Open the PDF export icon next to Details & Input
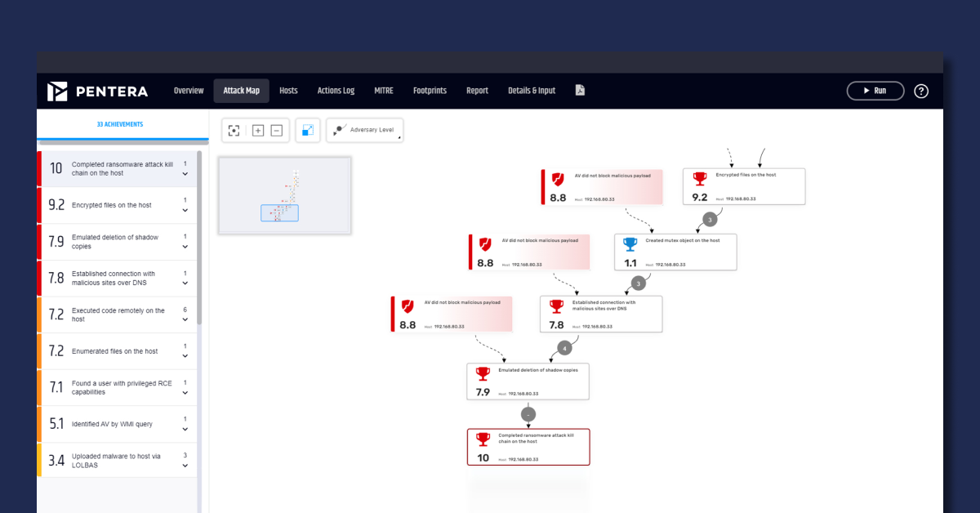This screenshot has width=980, height=513. [x=580, y=90]
